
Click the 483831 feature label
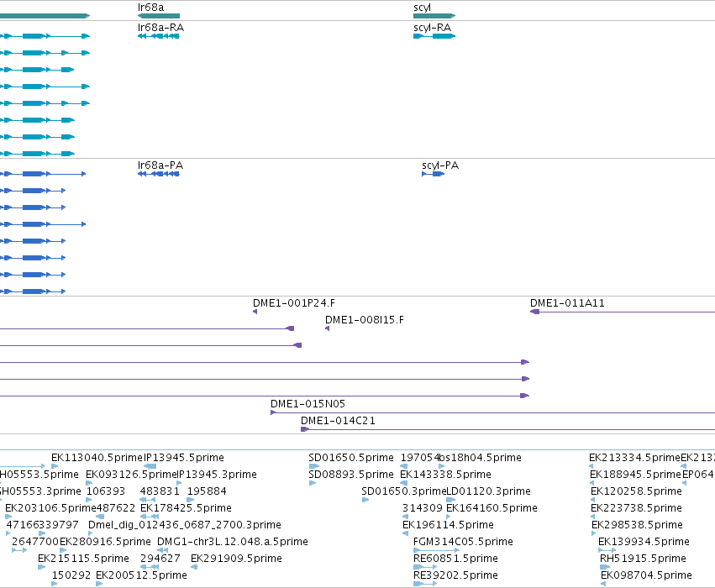160,491
